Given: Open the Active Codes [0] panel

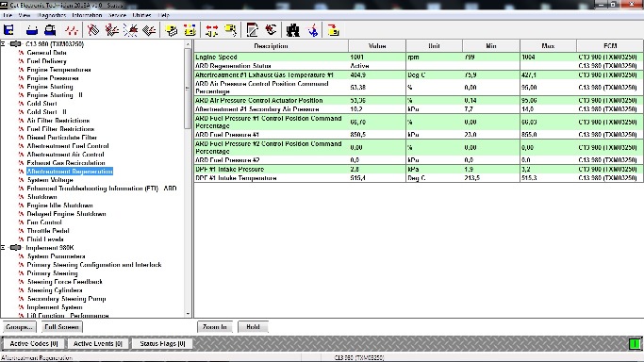Looking at the screenshot, I should tap(34, 343).
